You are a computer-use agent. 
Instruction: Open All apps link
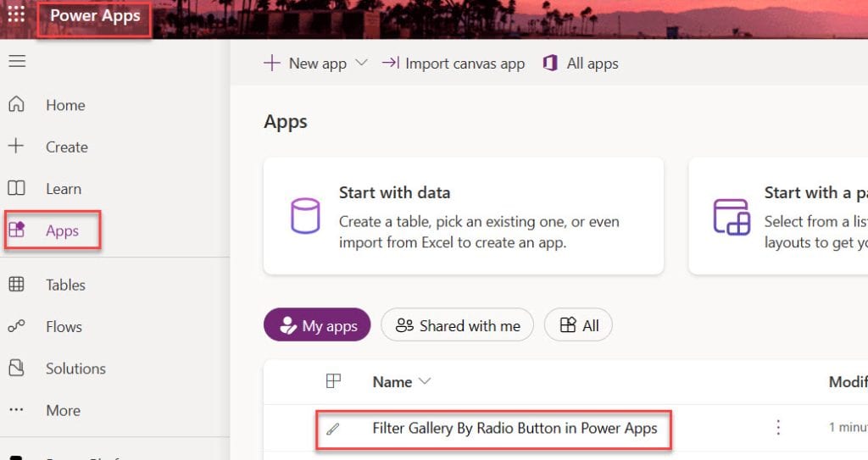point(581,64)
